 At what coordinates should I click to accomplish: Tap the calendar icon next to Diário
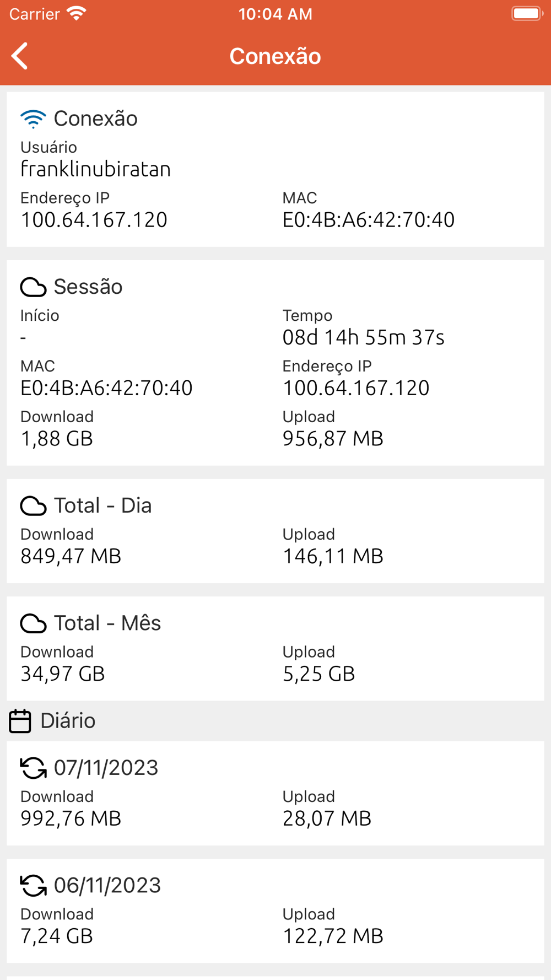tap(20, 721)
